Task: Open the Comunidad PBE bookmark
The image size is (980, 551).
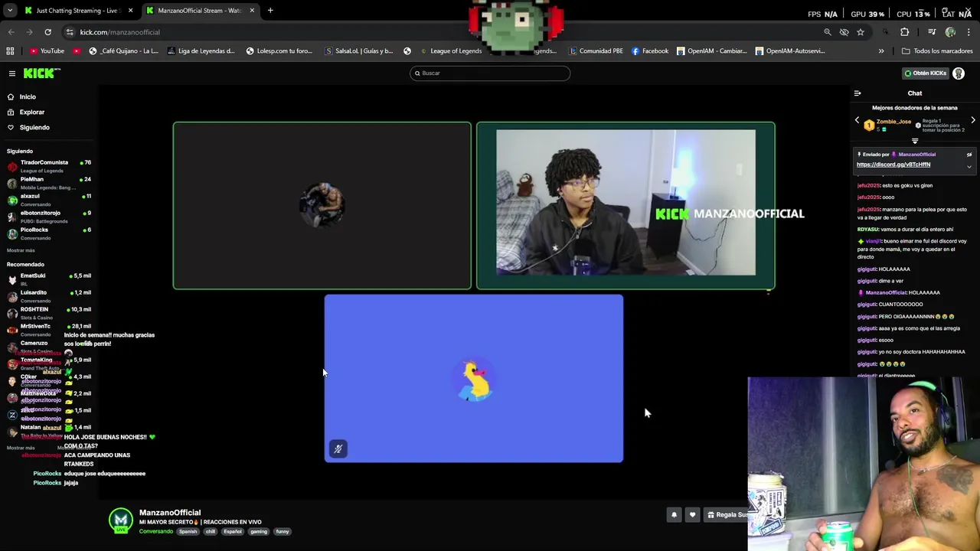Action: (x=596, y=51)
